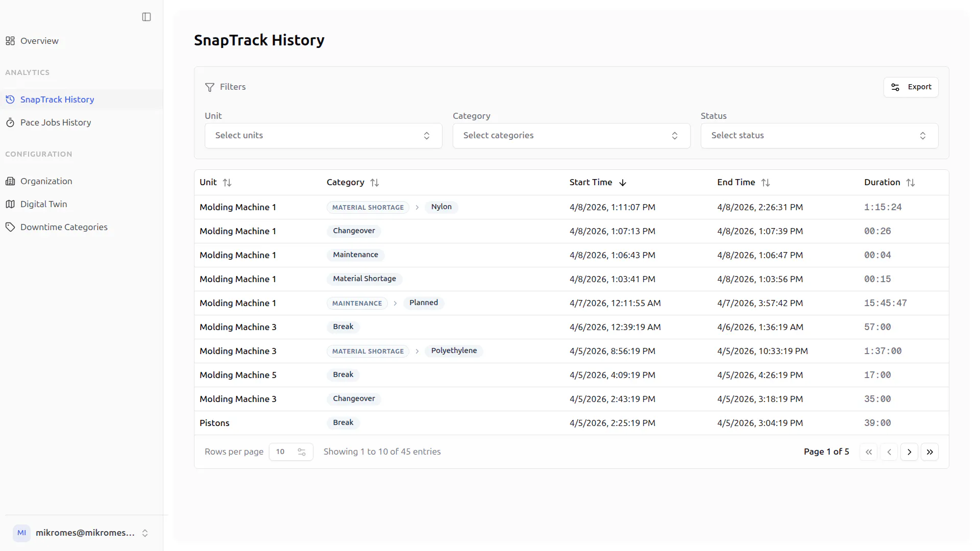The width and height of the screenshot is (980, 551).
Task: Click the Polyethylene badge
Action: click(x=454, y=351)
